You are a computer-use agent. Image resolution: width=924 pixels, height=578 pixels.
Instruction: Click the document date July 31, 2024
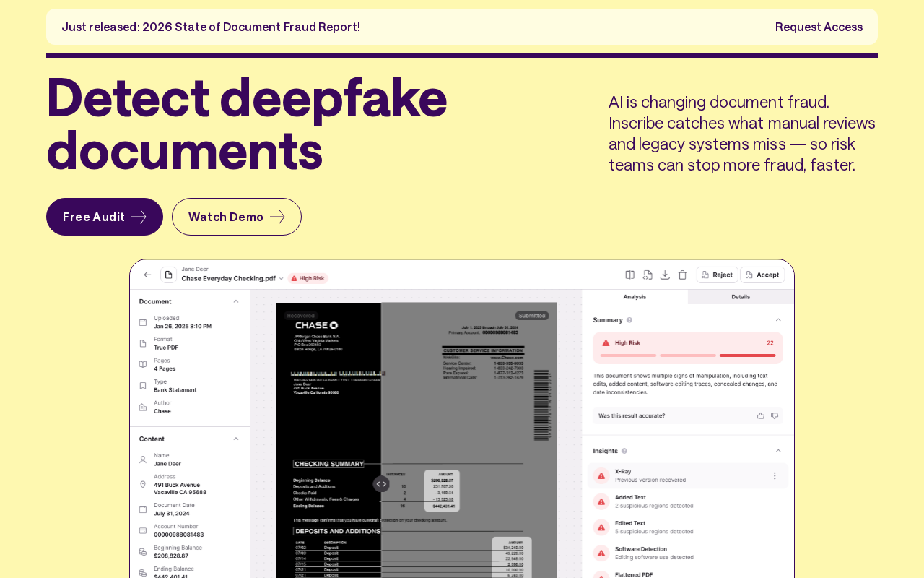pyautogui.click(x=172, y=514)
